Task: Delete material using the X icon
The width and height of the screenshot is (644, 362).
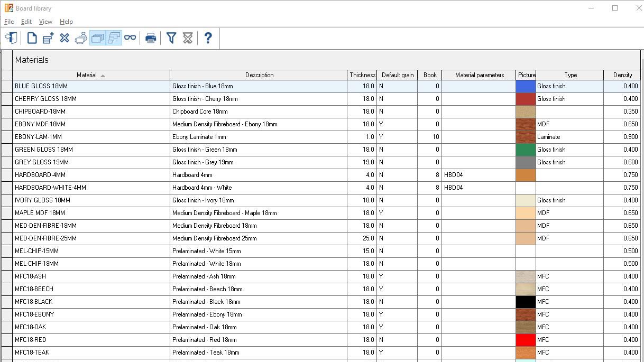Action: coord(65,38)
